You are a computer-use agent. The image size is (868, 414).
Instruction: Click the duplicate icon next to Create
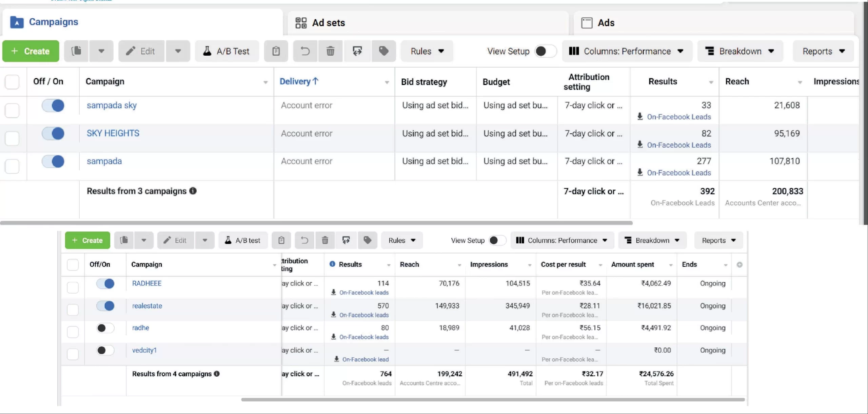76,51
